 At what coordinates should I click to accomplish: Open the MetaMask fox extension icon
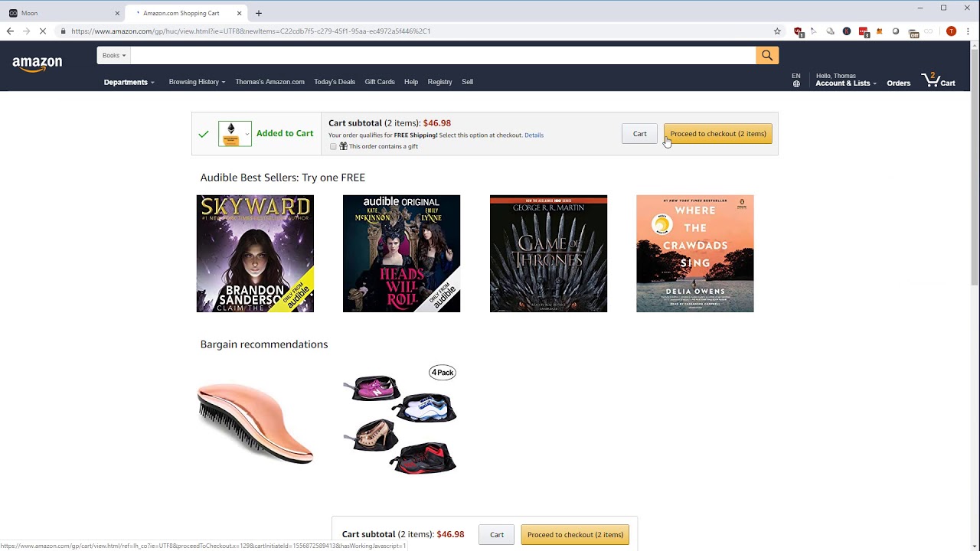(x=880, y=31)
